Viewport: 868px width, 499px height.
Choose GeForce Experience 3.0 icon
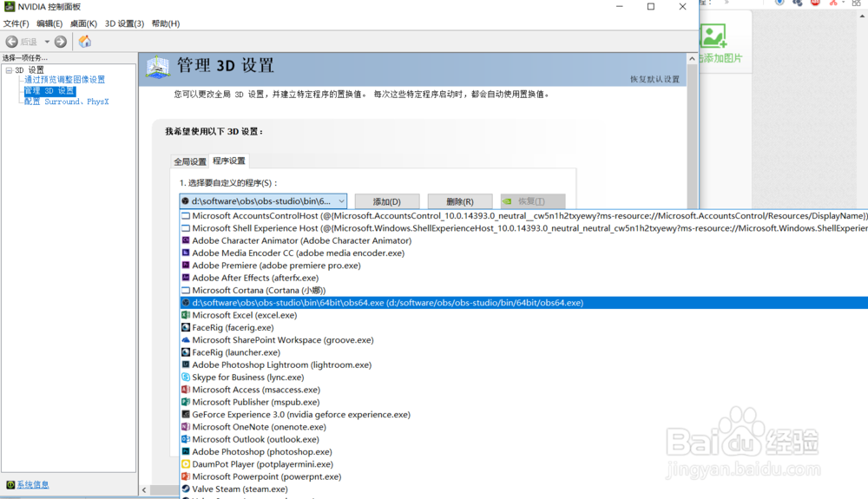tap(186, 414)
